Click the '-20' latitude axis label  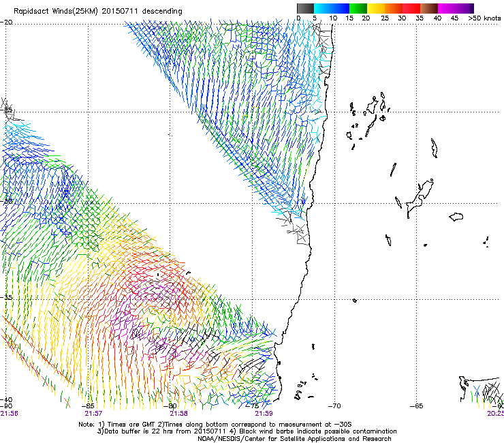(6, 22)
